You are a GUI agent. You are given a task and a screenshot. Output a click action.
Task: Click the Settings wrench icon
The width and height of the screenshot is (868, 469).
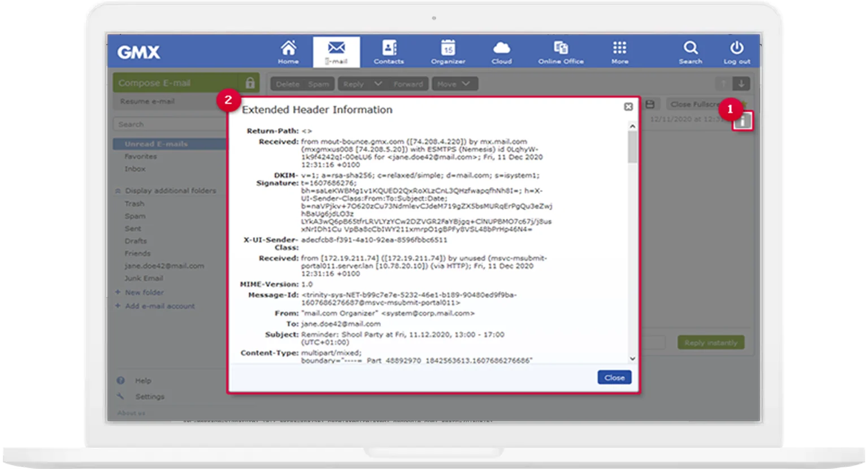[120, 396]
